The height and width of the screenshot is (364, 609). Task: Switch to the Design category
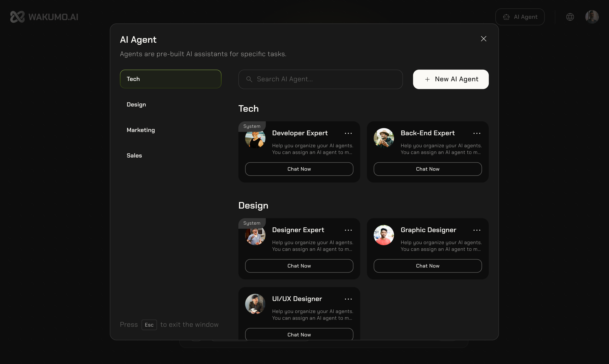136,104
